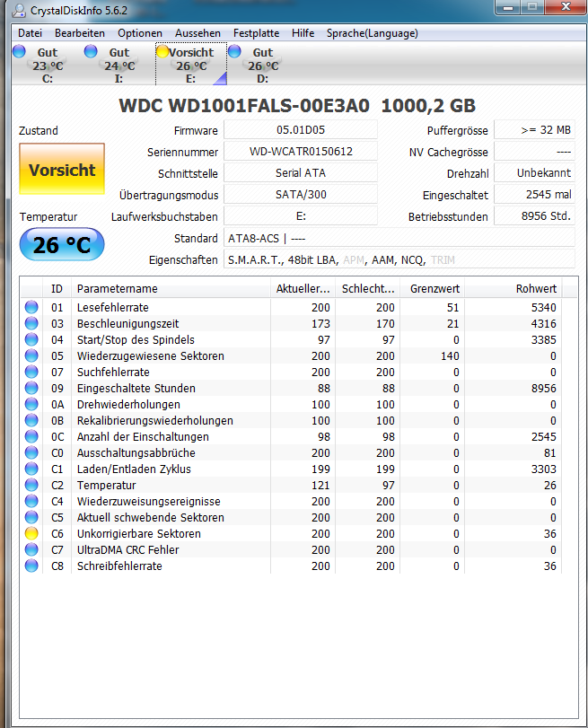
Task: Click blue status dot for Rekalibrierungswiederholungen
Action: click(31, 420)
